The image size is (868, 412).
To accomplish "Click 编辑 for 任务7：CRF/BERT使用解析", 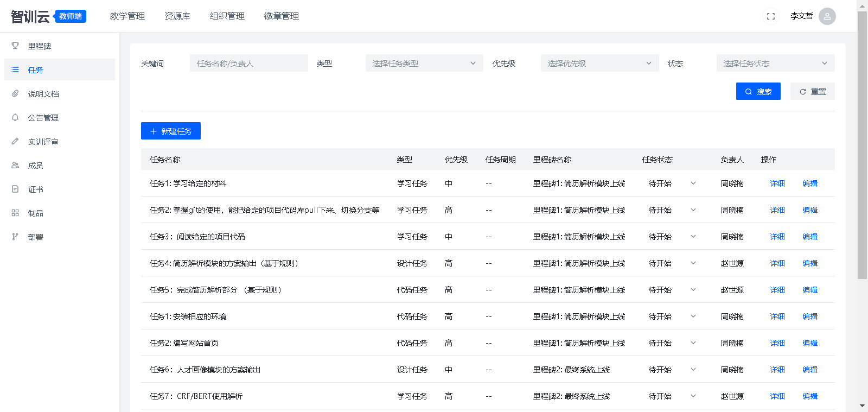I will (810, 396).
